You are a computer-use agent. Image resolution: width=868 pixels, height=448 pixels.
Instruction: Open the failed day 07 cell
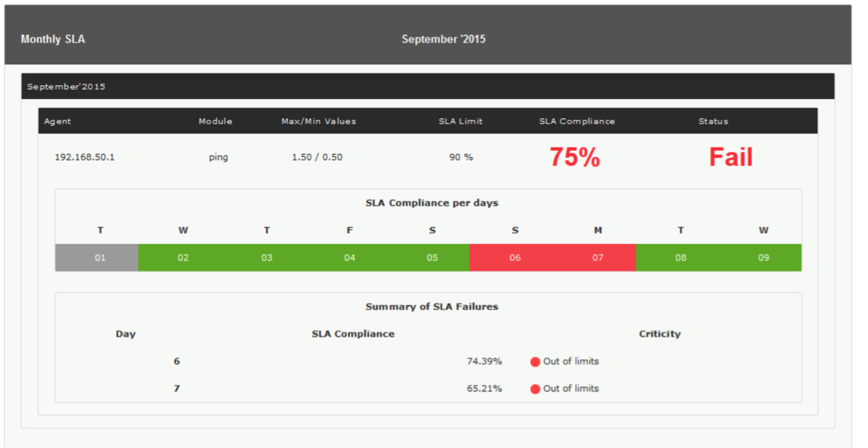pyautogui.click(x=594, y=257)
